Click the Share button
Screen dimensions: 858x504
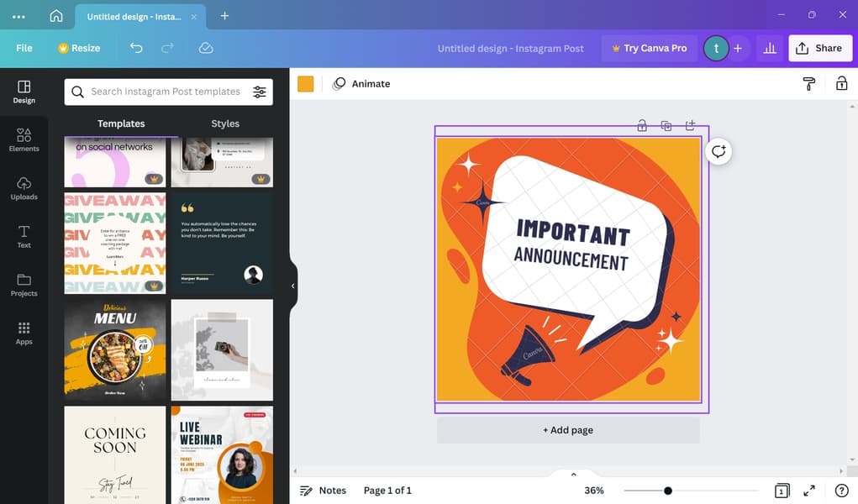point(819,48)
